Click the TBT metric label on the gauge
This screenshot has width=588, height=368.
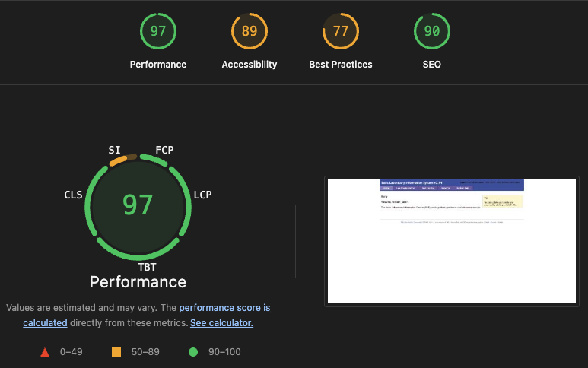[147, 267]
